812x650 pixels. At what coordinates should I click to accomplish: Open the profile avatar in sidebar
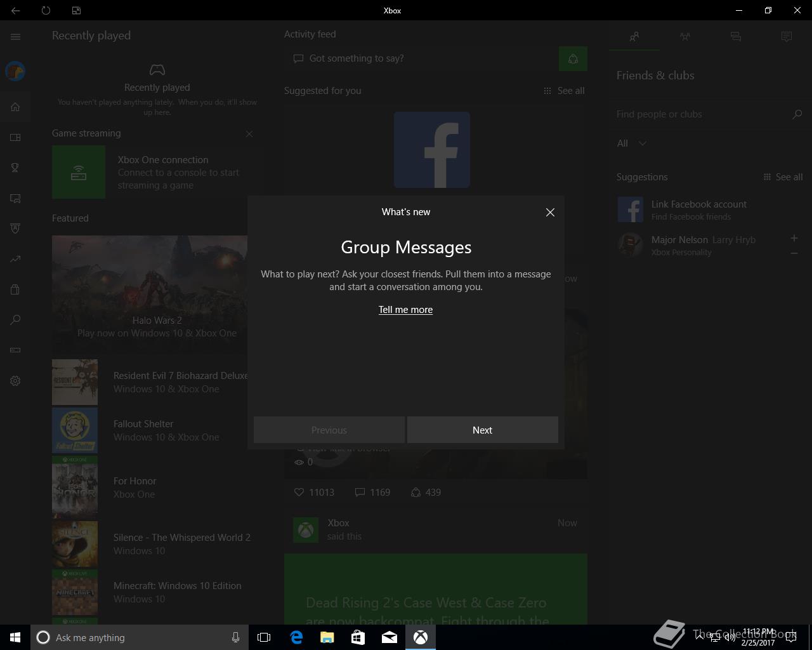(x=15, y=71)
